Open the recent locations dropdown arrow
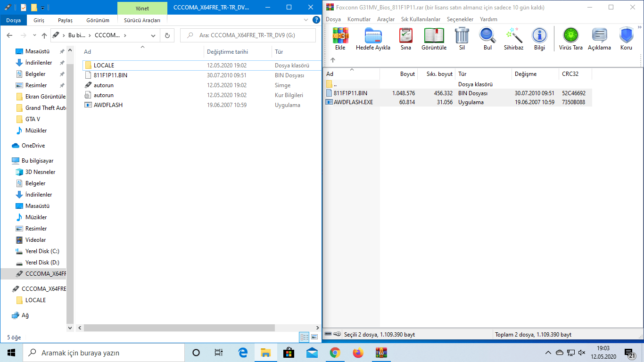 34,35
